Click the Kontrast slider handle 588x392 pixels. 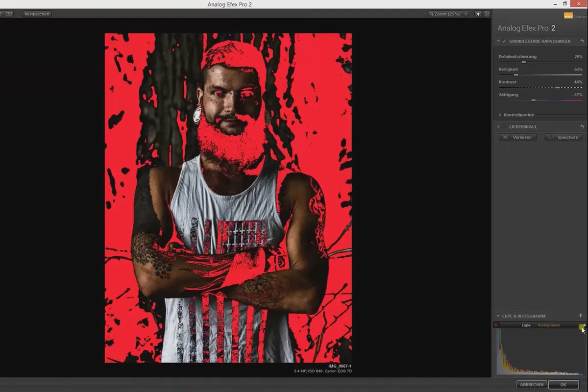[x=557, y=88]
